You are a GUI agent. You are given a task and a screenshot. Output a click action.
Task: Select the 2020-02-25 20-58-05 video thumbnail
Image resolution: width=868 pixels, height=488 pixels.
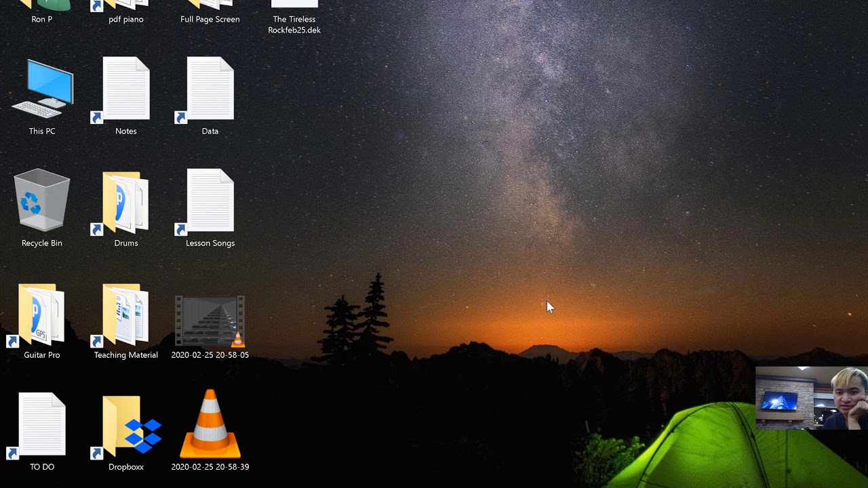[210, 321]
